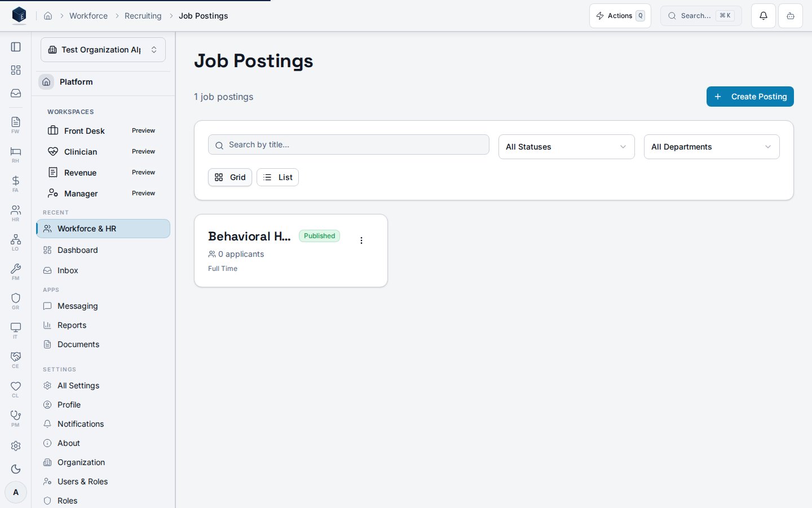Click the Published status badge
The image size is (812, 508).
[x=319, y=236]
